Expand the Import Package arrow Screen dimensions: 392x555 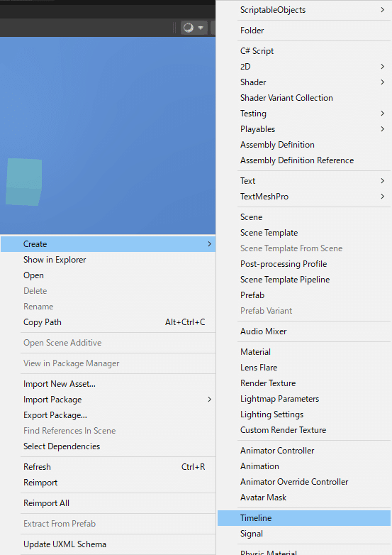coord(210,400)
